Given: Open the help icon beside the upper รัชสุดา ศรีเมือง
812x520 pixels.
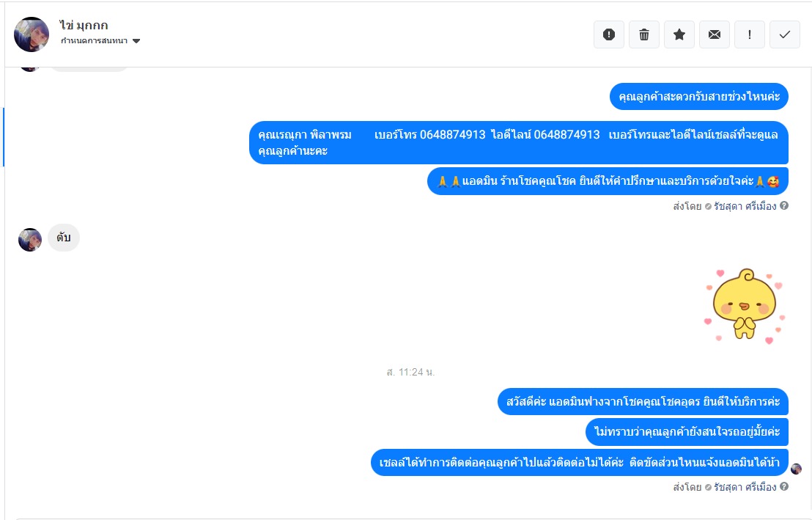Looking at the screenshot, I should [x=784, y=206].
